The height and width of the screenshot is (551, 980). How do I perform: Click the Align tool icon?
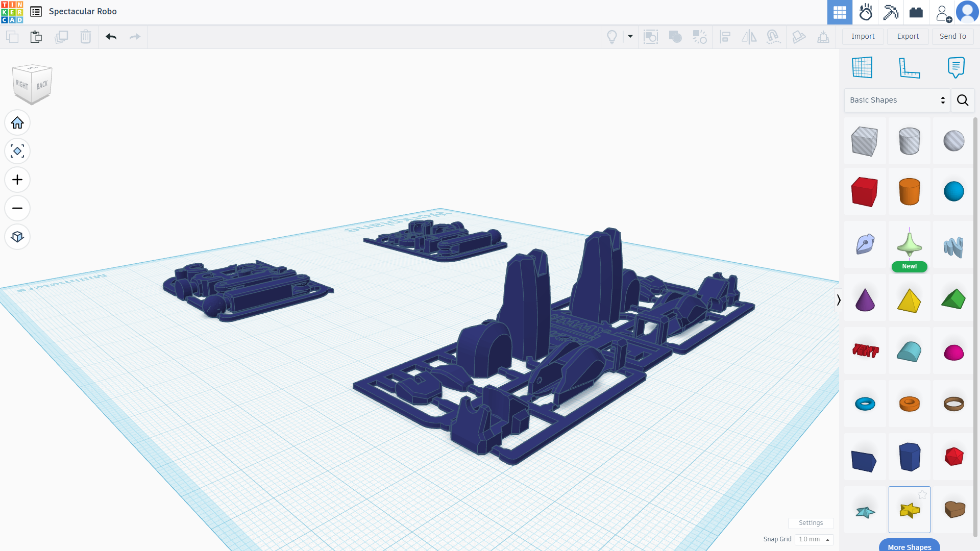[x=725, y=37]
